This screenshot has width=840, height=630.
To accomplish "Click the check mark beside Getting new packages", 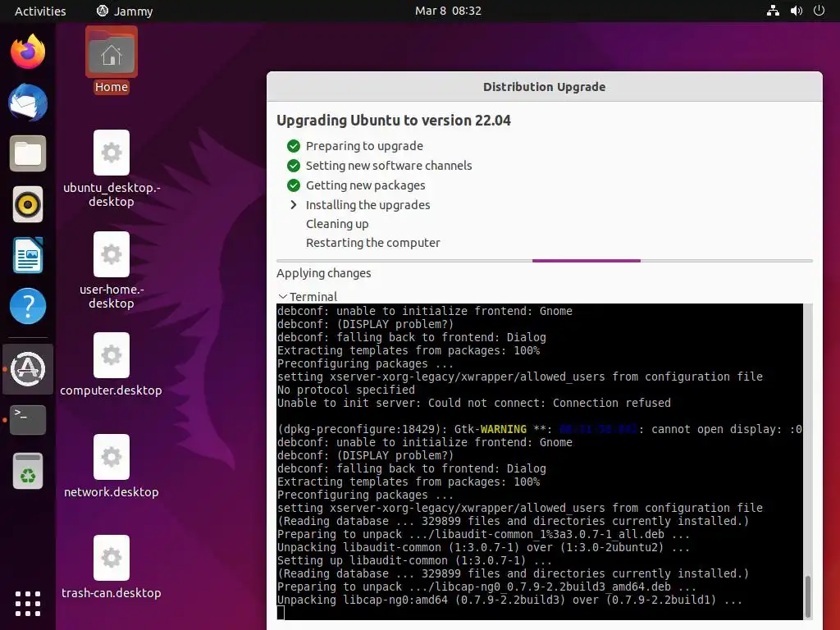I will coord(294,185).
